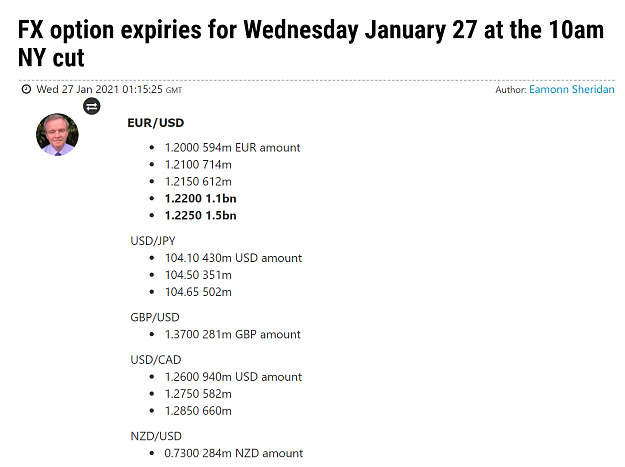Click the USD/JPY heading
The width and height of the screenshot is (625, 467).
pos(153,241)
